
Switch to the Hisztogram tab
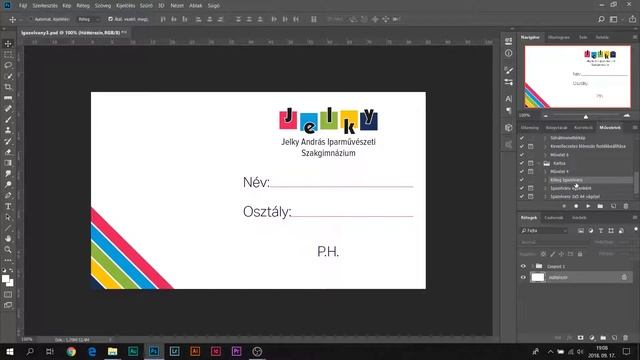pyautogui.click(x=559, y=37)
